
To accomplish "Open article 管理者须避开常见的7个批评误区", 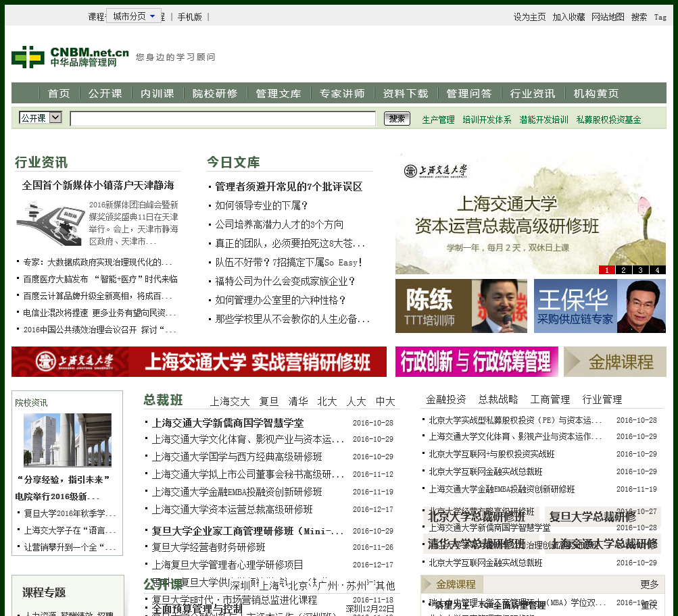I will point(289,186).
